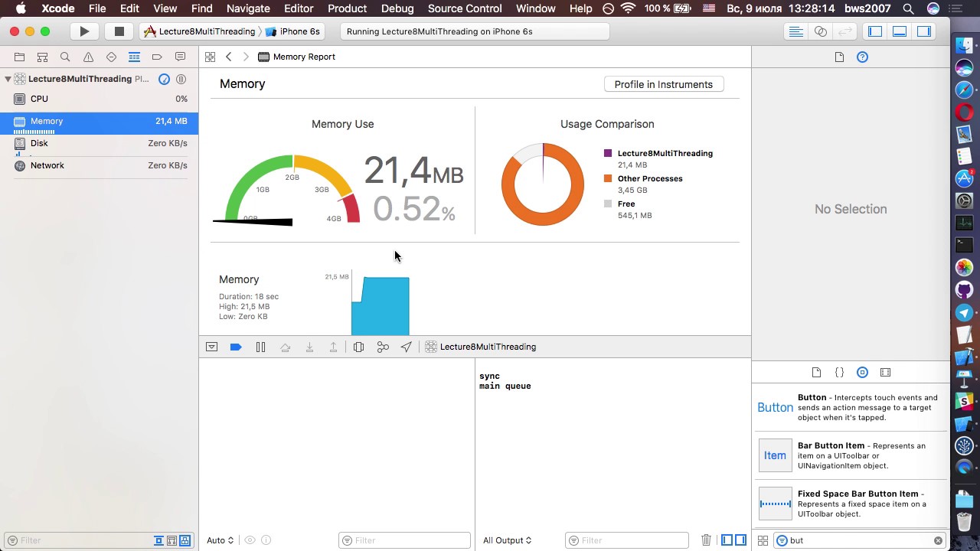Select the Disk gauge row
The height and width of the screenshot is (551, 980).
(100, 143)
